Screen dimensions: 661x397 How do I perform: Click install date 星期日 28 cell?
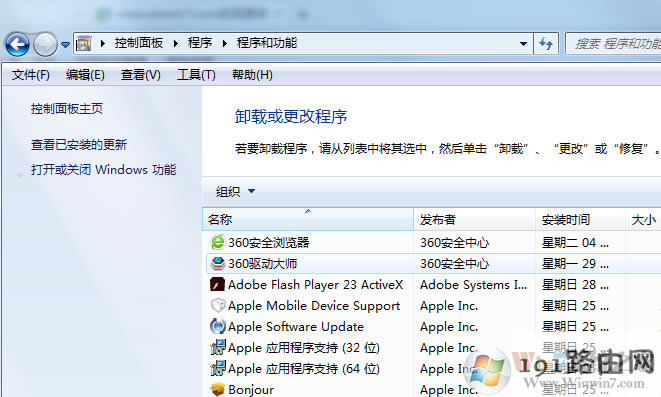575,285
